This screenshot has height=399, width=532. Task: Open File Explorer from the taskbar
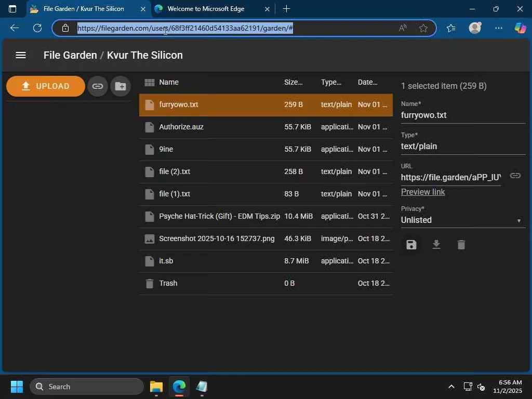(x=156, y=387)
